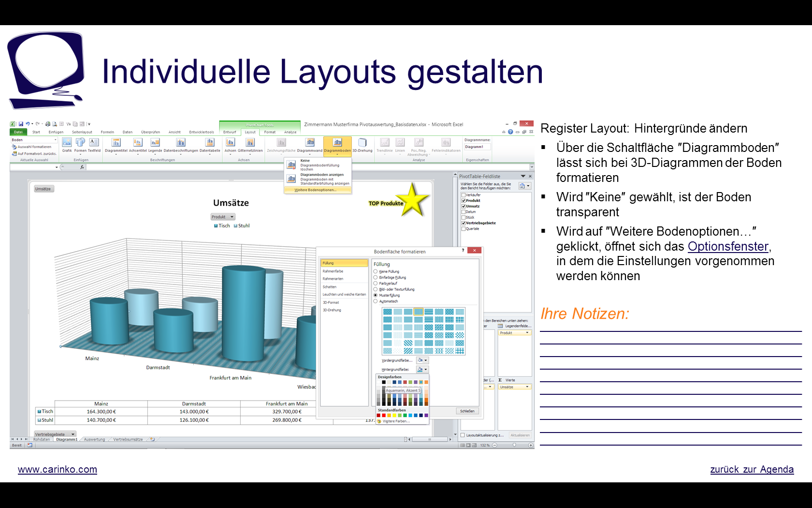Select Bild- oder Texturfüllung radio button
The image size is (812, 508).
pyautogui.click(x=376, y=289)
